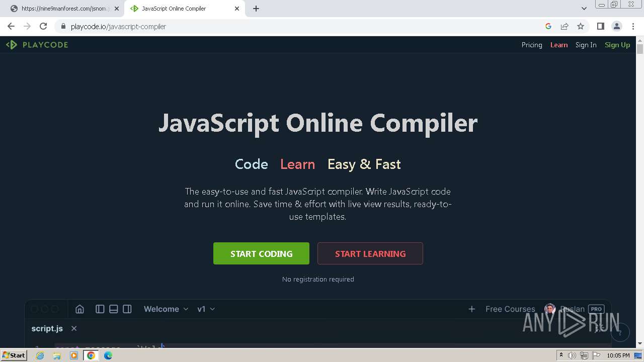Close the JavaScript Online Compiler tab
This screenshot has height=362, width=644.
tap(237, 9)
